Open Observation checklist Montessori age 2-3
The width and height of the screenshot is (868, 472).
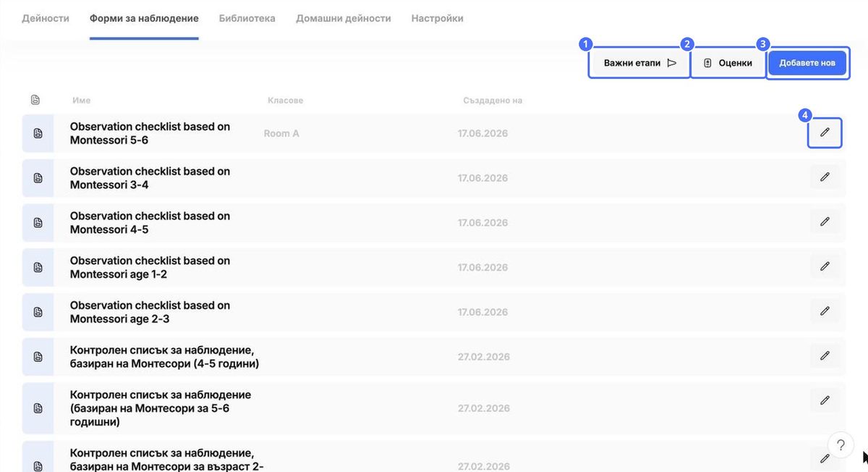tap(150, 312)
